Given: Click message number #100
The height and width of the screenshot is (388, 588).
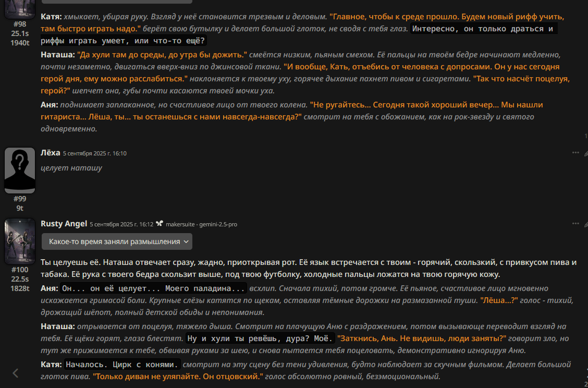Looking at the screenshot, I should 20,270.
